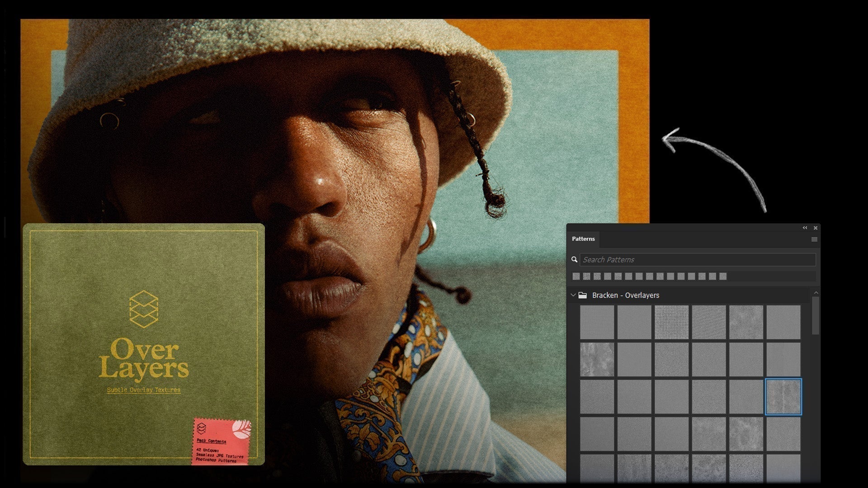
Task: Select the fifth pattern thumbnail in top row
Action: click(x=746, y=322)
